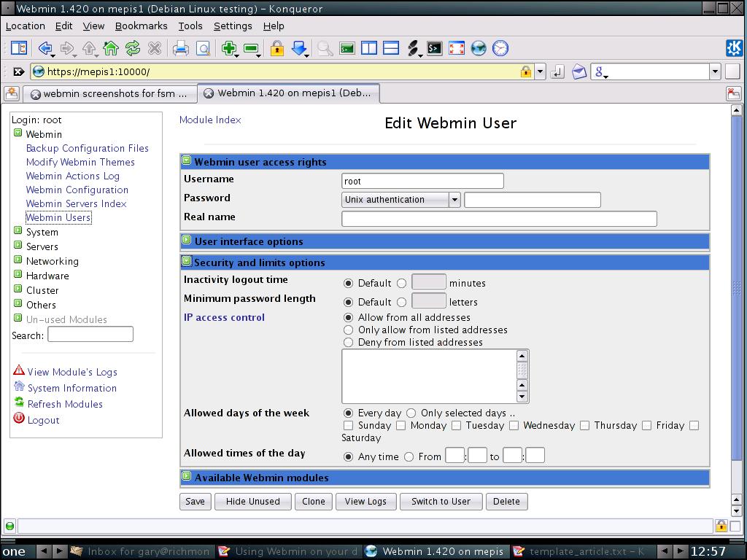This screenshot has height=560, width=747.
Task: Expand the System category in sidebar
Action: [x=18, y=231]
